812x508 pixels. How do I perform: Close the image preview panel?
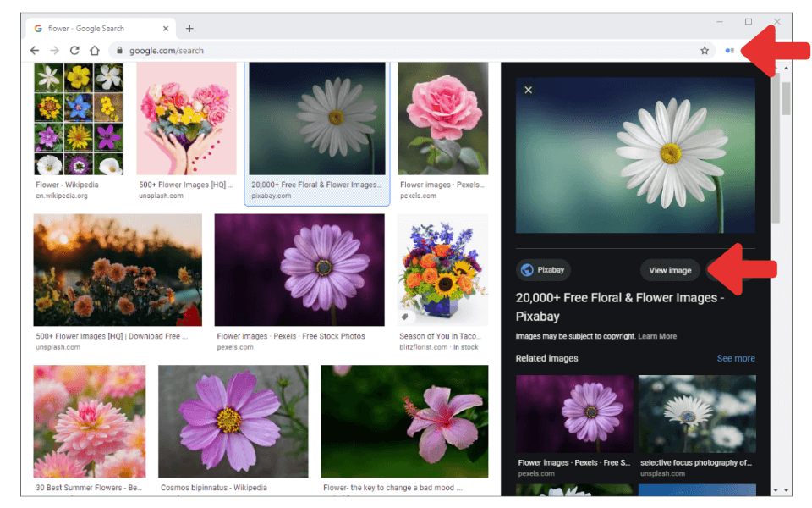(528, 90)
